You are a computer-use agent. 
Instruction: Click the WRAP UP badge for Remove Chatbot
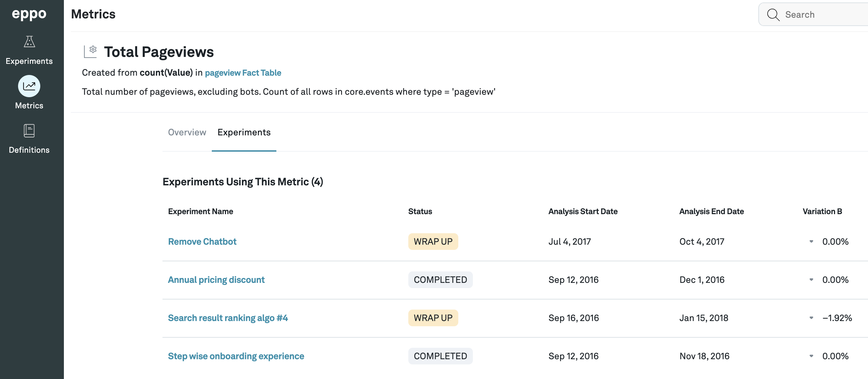point(433,242)
